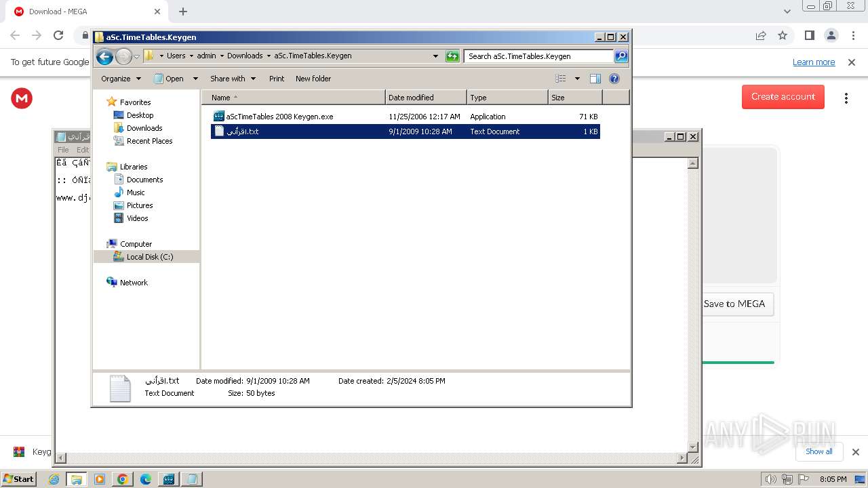Click Chrome icon in taskbar
This screenshot has width=868, height=488.
123,479
